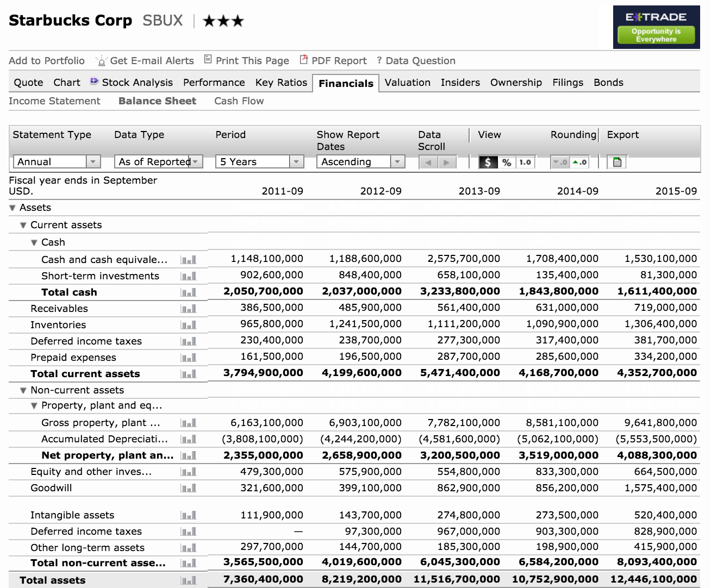The width and height of the screenshot is (711, 588).
Task: Go to the Quote tab
Action: (x=28, y=83)
